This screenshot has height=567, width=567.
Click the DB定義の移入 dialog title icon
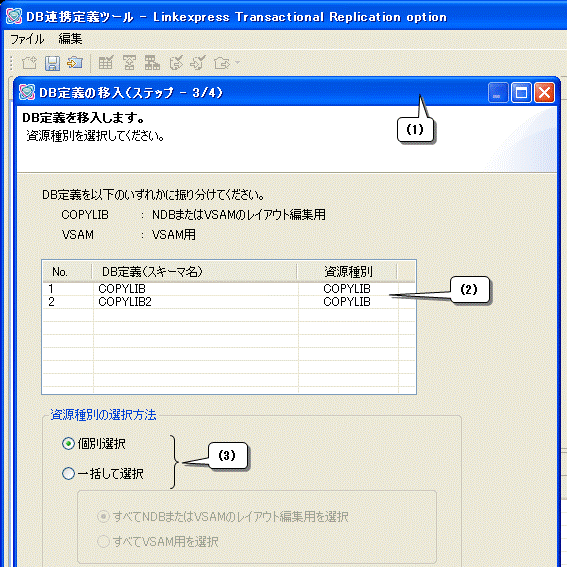[x=27, y=92]
